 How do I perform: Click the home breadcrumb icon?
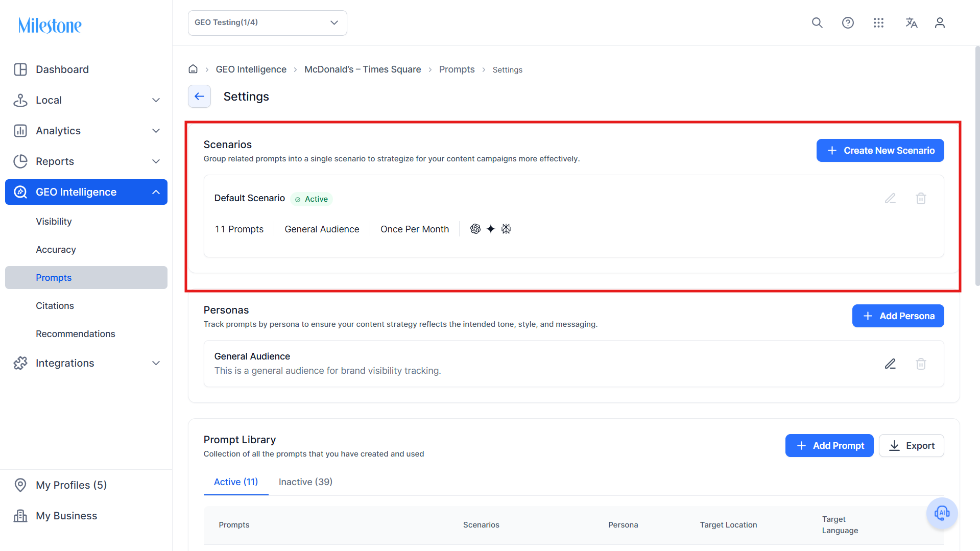pyautogui.click(x=193, y=69)
